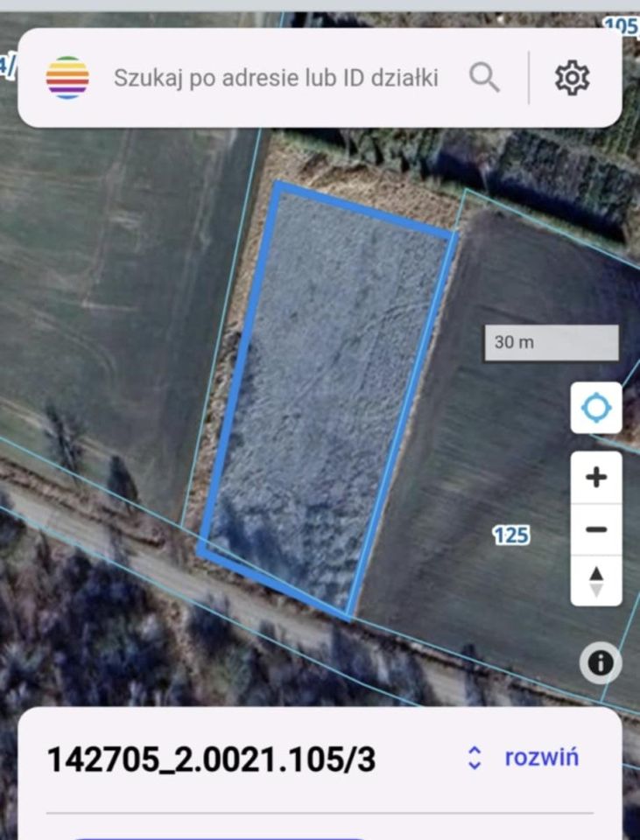Expand parcel details with rozwiń
This screenshot has width=640, height=840.
541,758
